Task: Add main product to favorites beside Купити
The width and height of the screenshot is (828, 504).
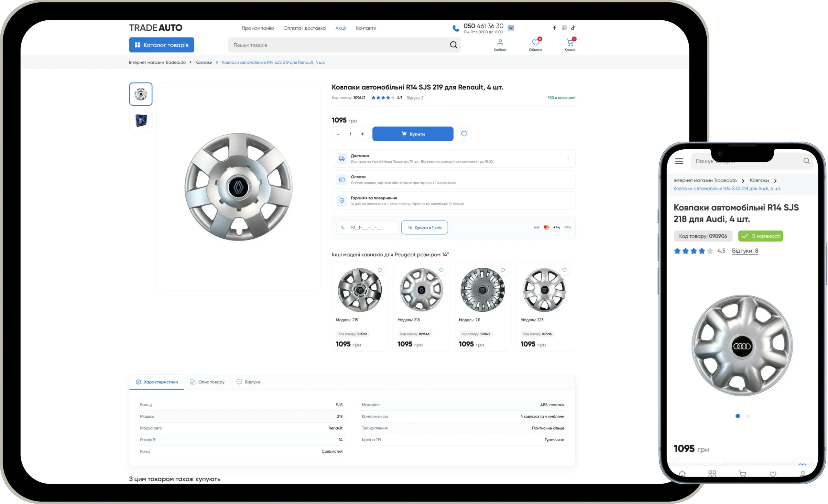Action: pos(464,134)
